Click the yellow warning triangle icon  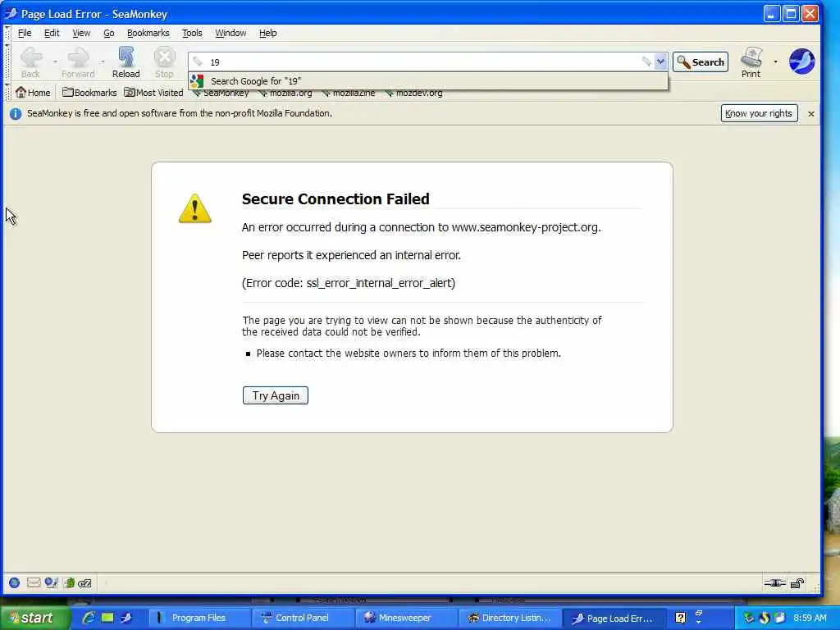tap(195, 208)
